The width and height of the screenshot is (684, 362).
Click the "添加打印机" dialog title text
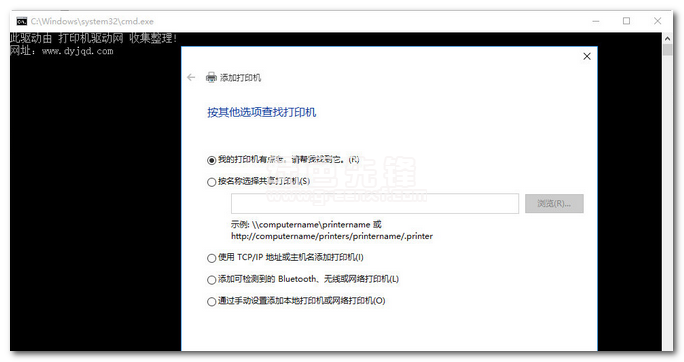[x=240, y=78]
